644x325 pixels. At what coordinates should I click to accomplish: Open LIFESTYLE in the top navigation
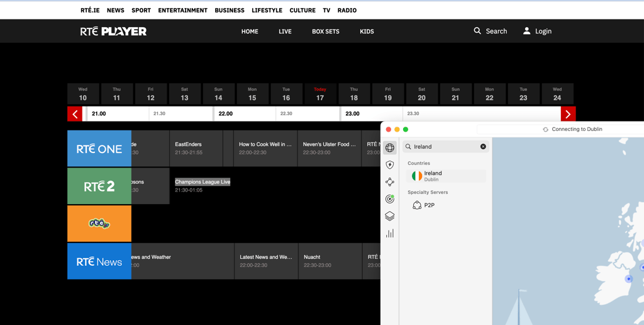point(267,10)
